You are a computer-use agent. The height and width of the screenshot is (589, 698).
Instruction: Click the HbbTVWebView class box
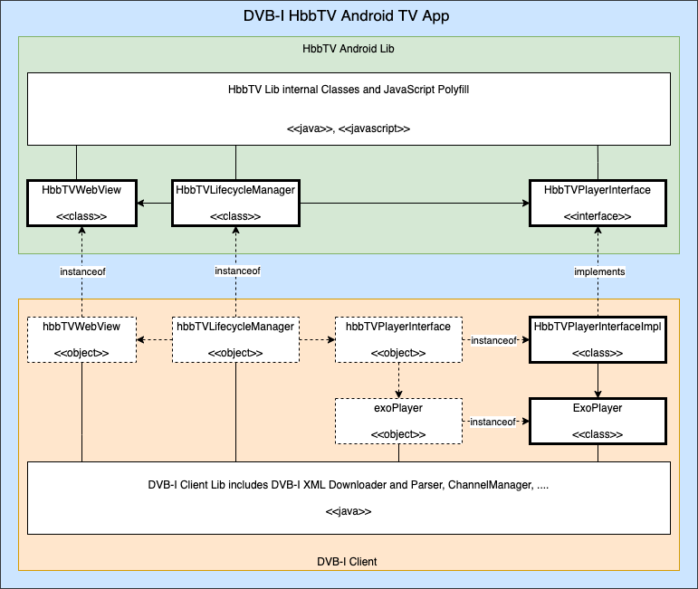pyautogui.click(x=81, y=201)
